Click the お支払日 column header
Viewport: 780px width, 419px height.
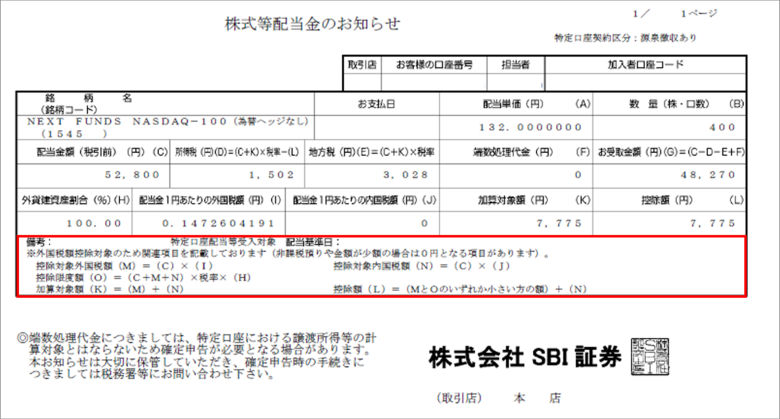377,104
